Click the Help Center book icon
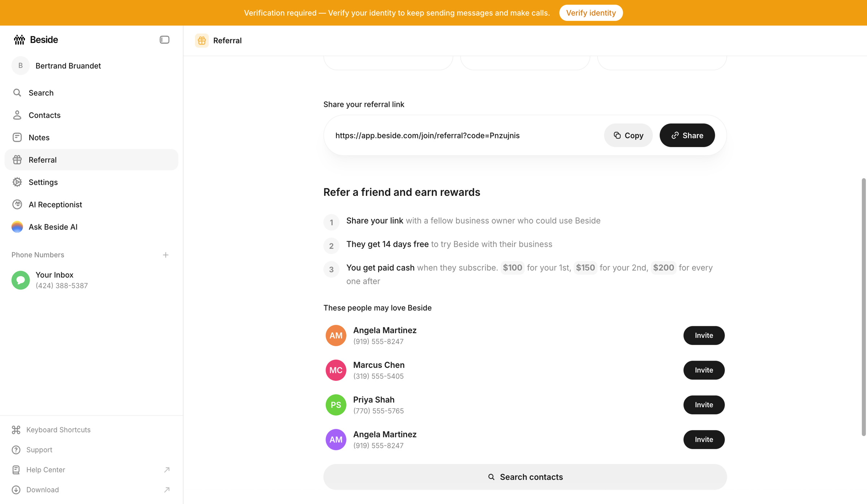 16,470
